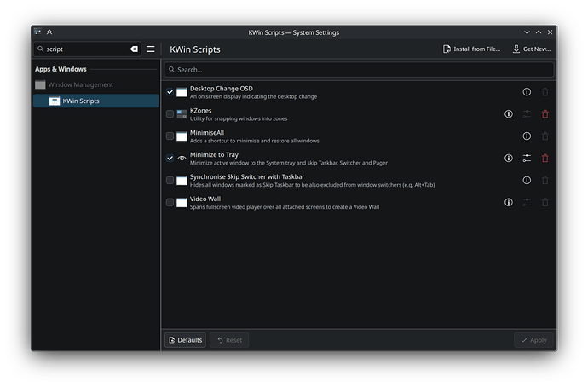The width and height of the screenshot is (588, 387).
Task: Open Video Wall configure sliders icon
Action: tap(527, 203)
